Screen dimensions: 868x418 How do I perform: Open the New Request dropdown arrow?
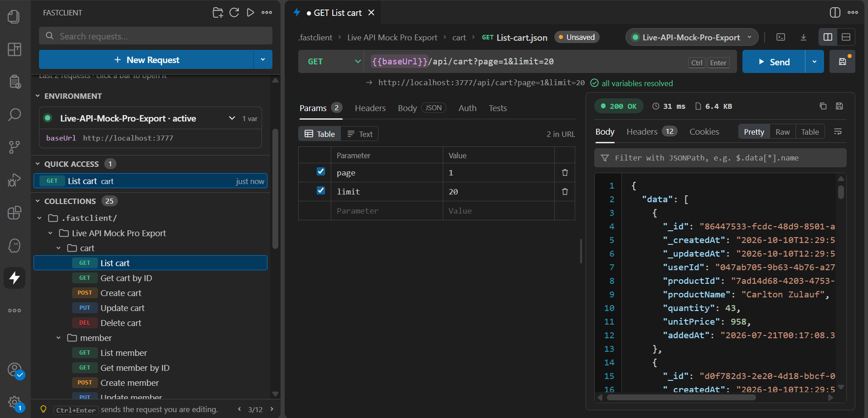pyautogui.click(x=263, y=60)
